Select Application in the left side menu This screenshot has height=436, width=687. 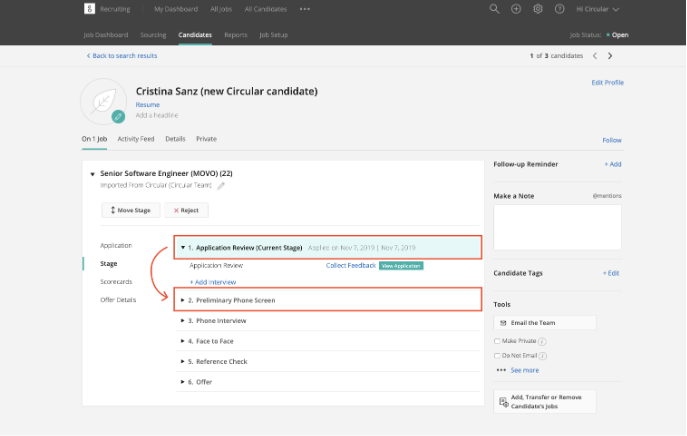pyautogui.click(x=116, y=245)
